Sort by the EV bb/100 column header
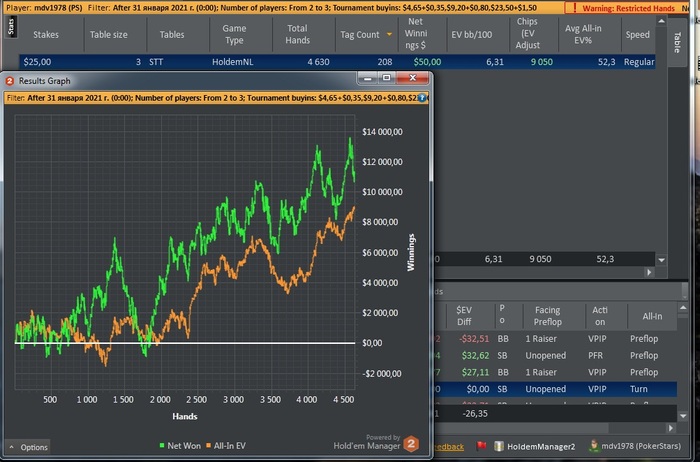This screenshot has height=462, width=700. [x=471, y=34]
